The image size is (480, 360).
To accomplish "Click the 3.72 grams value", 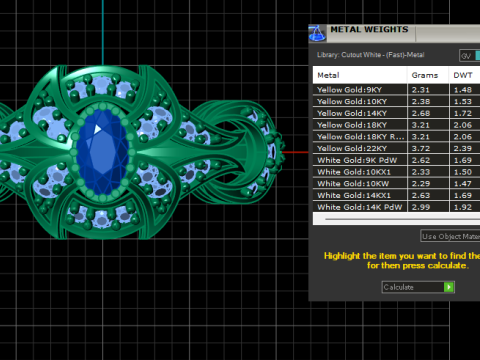I will pyautogui.click(x=421, y=148).
